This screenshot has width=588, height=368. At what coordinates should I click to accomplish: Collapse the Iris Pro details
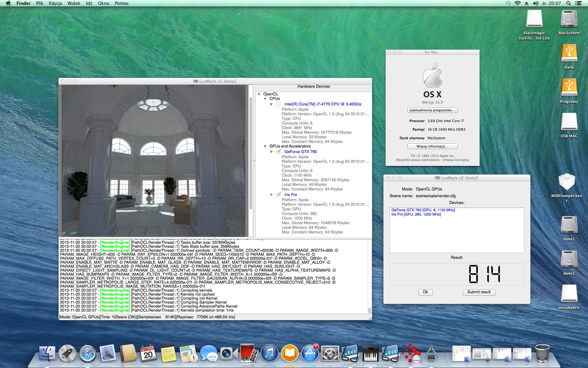tap(271, 195)
